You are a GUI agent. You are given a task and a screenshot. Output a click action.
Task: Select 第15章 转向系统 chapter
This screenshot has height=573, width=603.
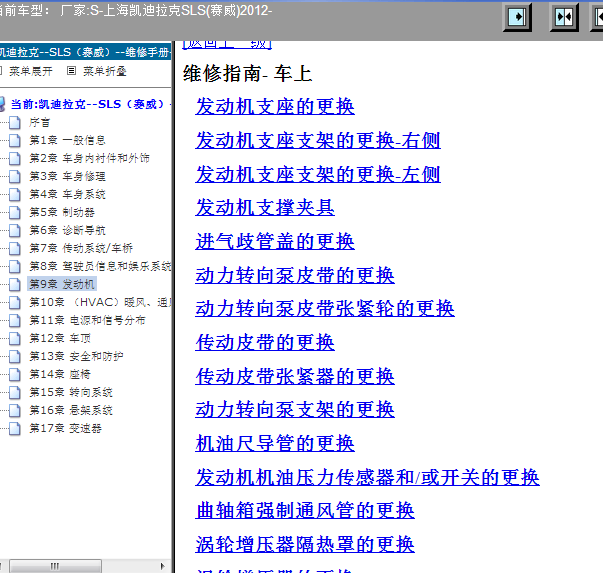(x=71, y=392)
